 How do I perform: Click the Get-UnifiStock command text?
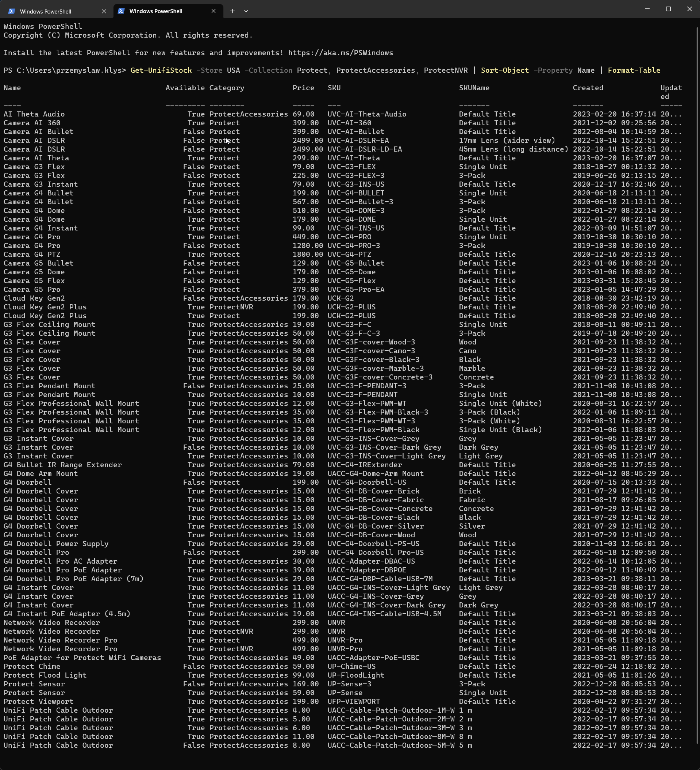click(x=161, y=70)
